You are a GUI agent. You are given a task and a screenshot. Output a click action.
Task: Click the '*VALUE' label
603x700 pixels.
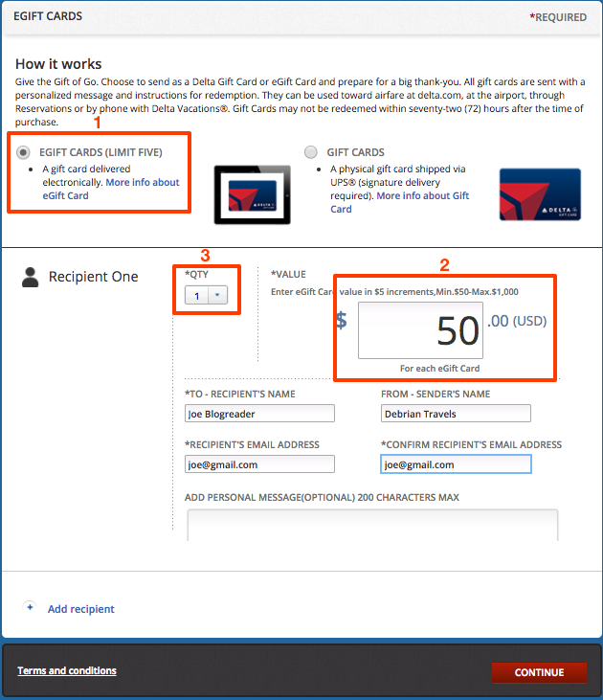pos(288,274)
